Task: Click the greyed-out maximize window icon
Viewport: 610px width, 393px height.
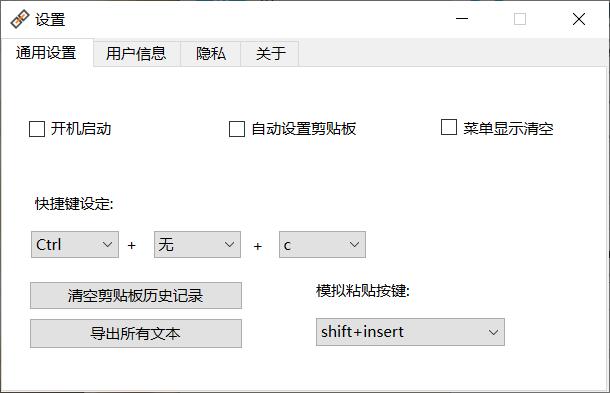Action: [x=520, y=19]
